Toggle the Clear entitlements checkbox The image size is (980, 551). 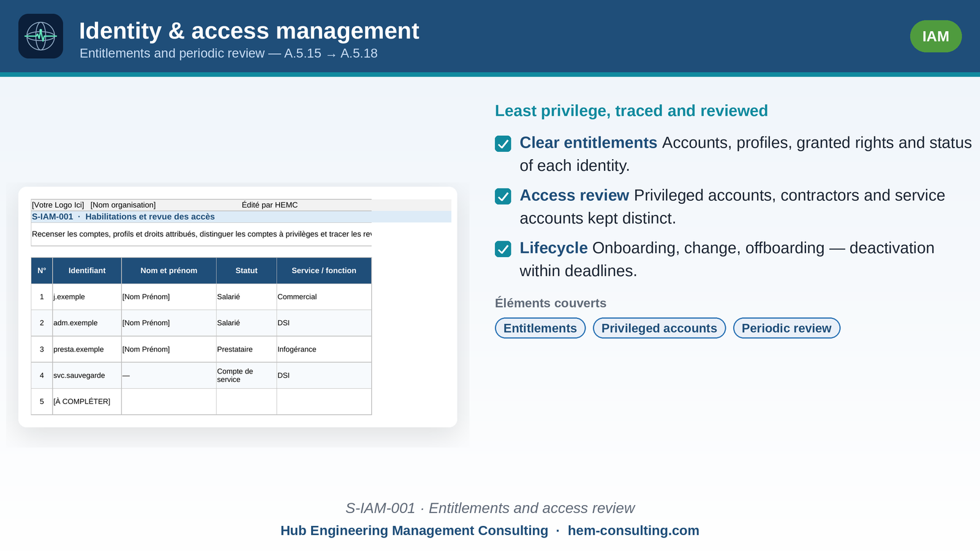[x=503, y=143]
